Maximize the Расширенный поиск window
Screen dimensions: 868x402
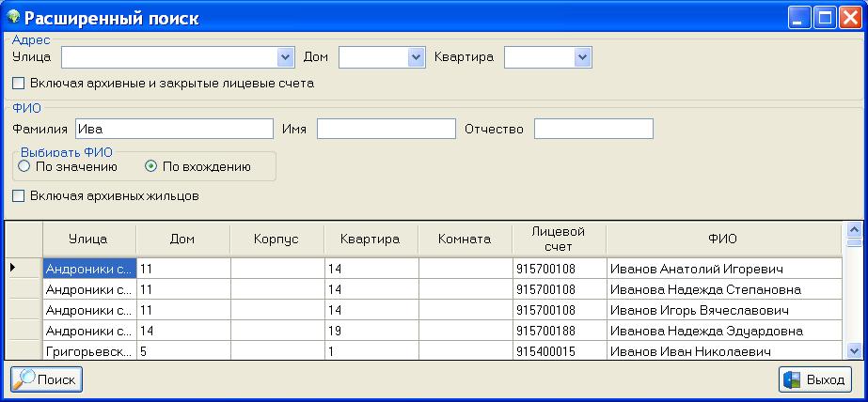tap(825, 18)
